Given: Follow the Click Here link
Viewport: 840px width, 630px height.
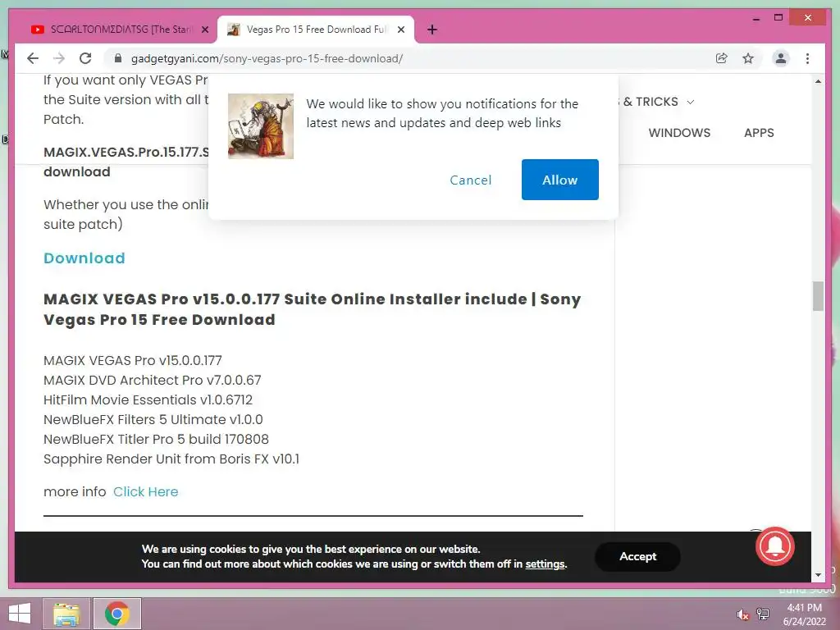Looking at the screenshot, I should point(146,492).
